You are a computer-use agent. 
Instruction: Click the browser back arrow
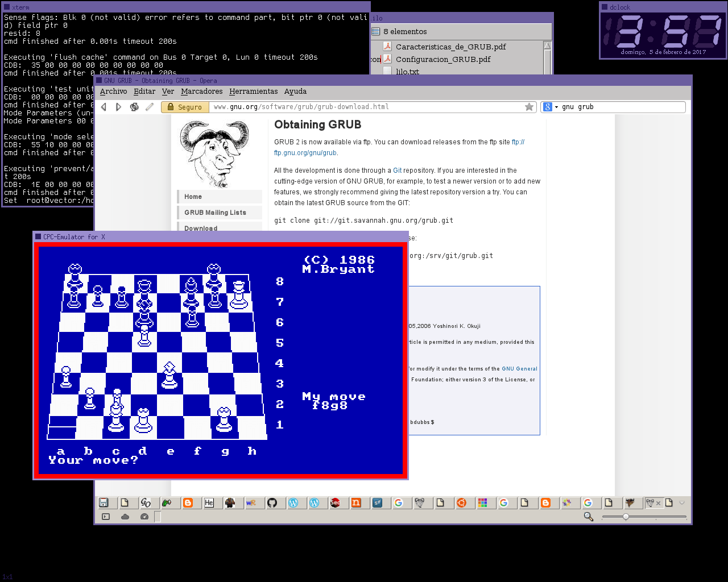tap(104, 107)
